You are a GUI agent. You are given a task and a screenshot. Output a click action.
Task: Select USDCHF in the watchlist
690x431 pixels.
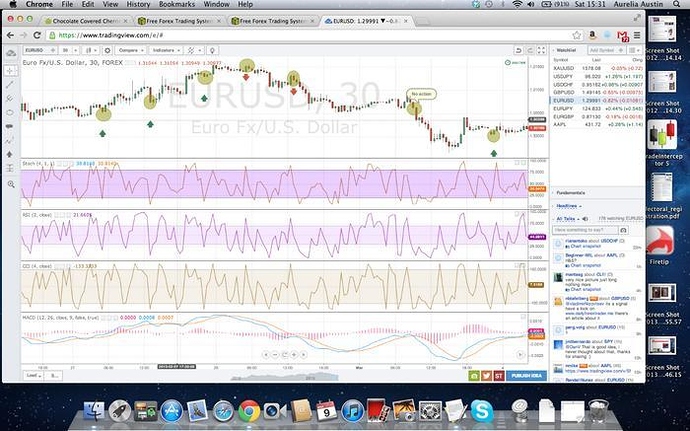(x=598, y=85)
